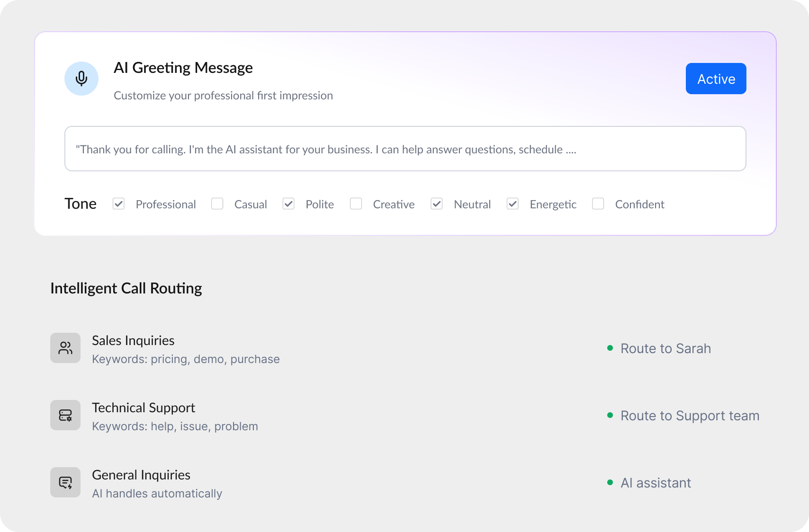The width and height of the screenshot is (809, 532).
Task: Click green status dot beside Route to Sarah
Action: coord(610,348)
